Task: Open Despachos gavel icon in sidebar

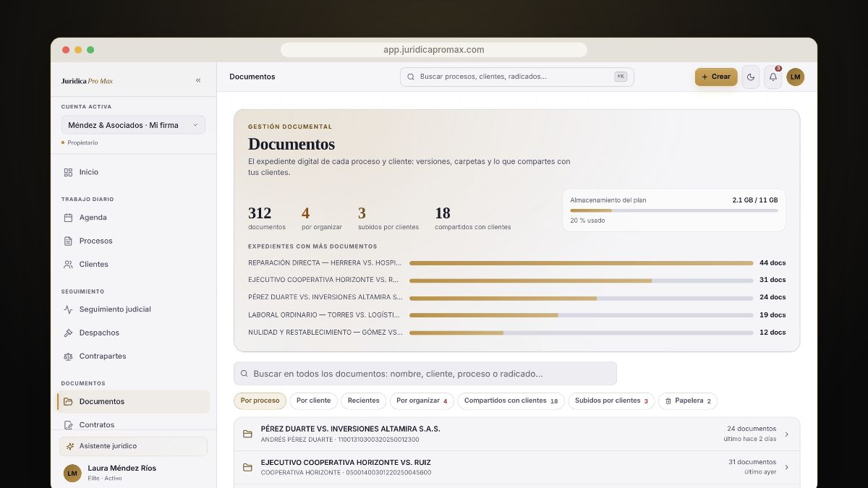Action: tap(68, 333)
